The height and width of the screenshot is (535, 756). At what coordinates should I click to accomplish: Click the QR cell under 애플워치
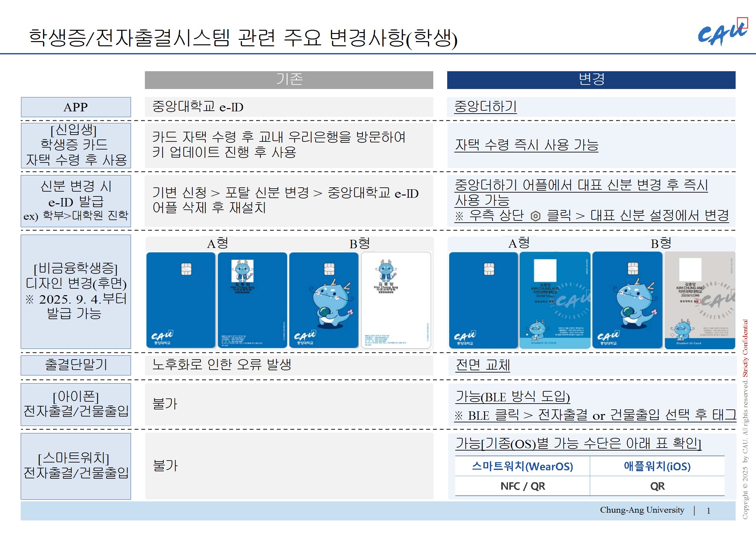657,486
